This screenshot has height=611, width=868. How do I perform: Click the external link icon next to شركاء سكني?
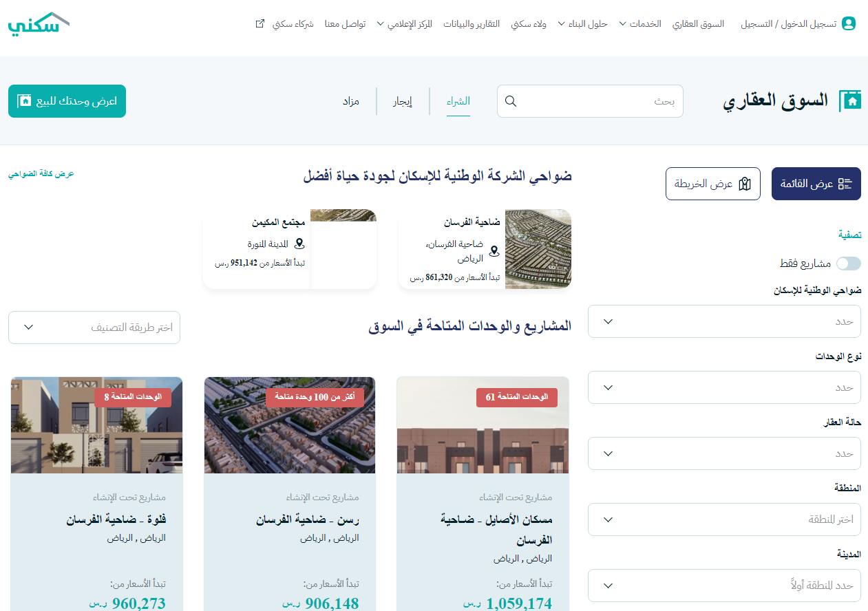coord(260,24)
